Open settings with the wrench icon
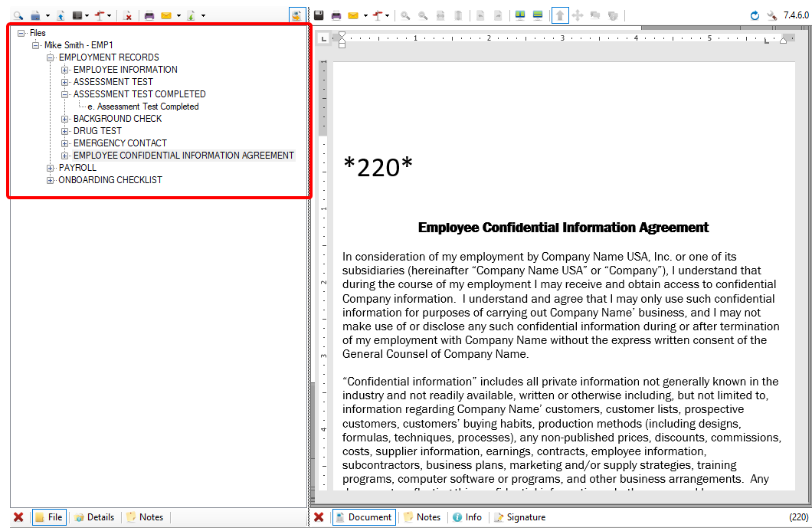 (x=771, y=15)
